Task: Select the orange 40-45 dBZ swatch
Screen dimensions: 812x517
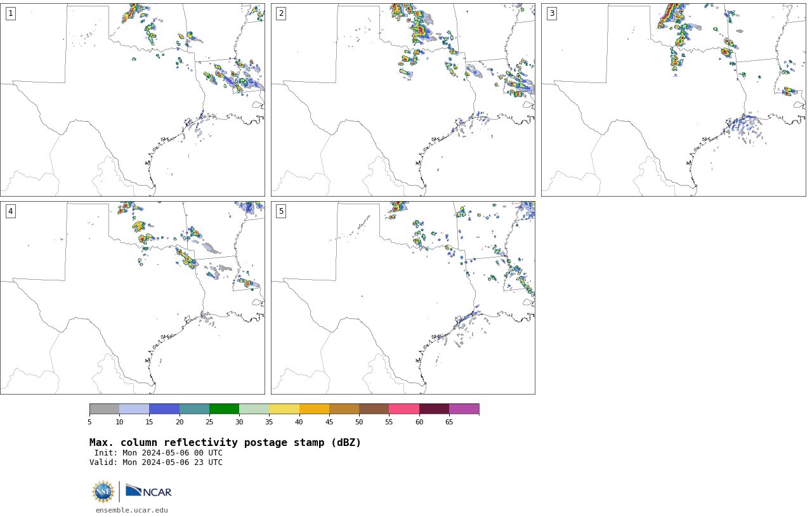Action: point(314,409)
